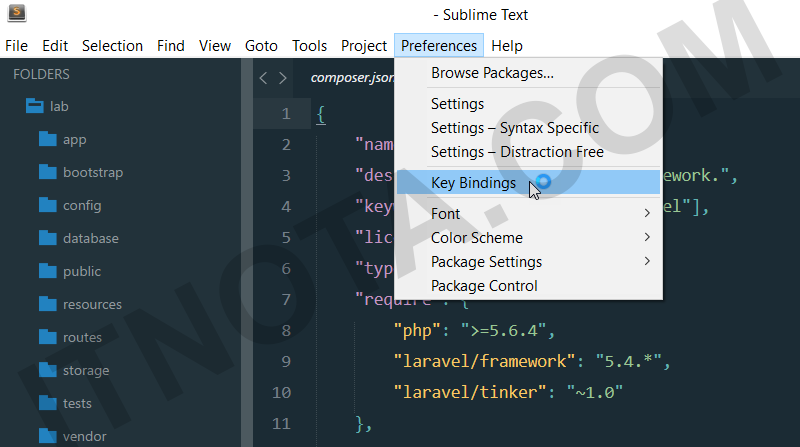Expand the resources folder in sidebar
The height and width of the screenshot is (447, 800).
click(92, 305)
